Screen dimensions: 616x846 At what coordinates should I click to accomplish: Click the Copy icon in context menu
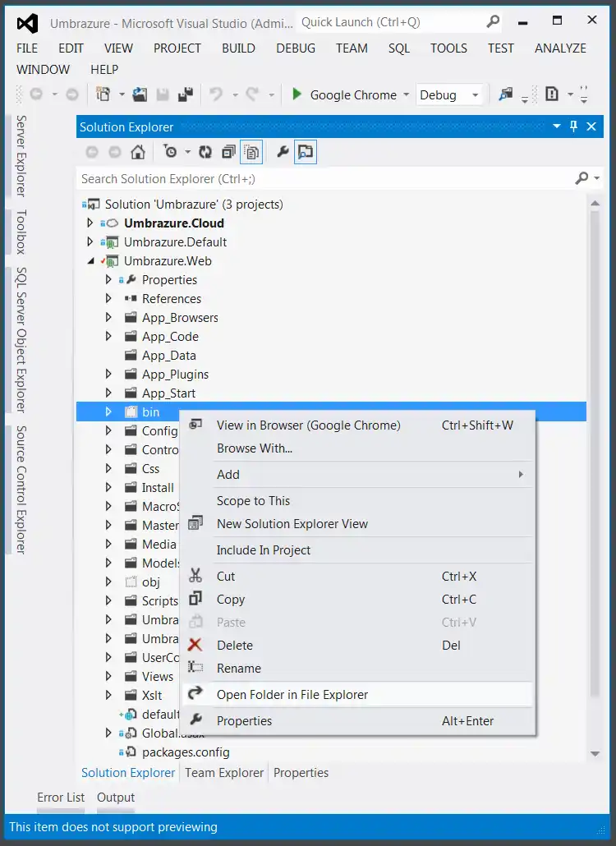(195, 599)
